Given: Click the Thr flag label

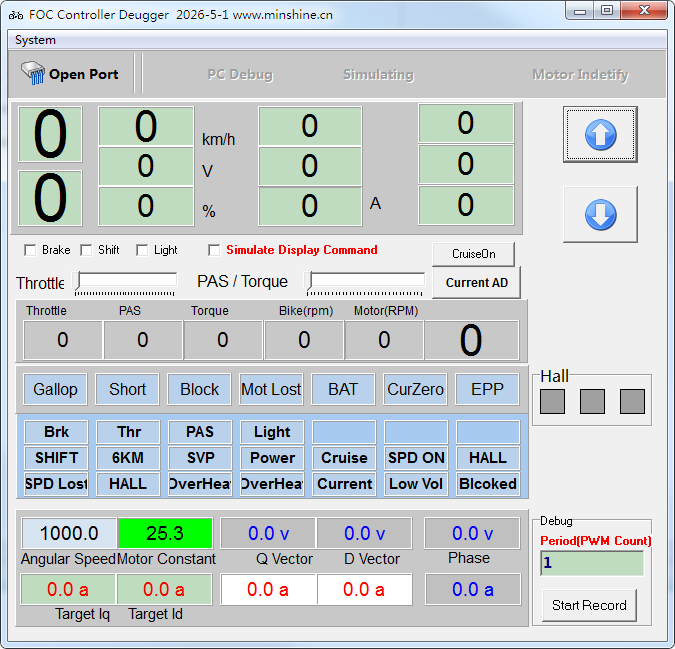Looking at the screenshot, I should pyautogui.click(x=128, y=432).
